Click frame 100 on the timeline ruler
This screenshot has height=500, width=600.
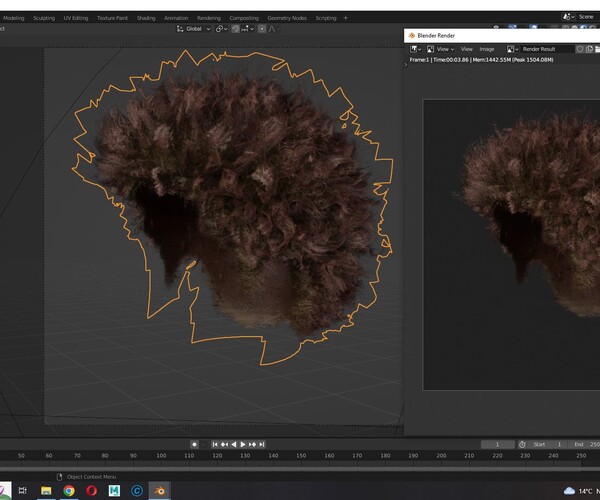point(161,456)
